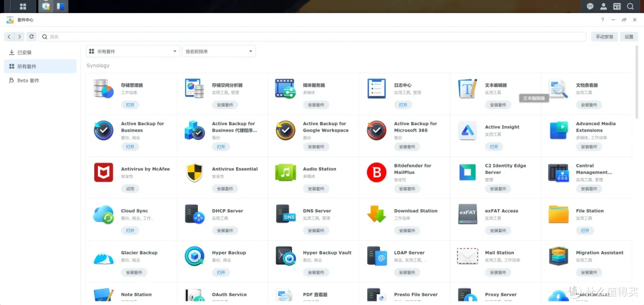Click the package search field

click(x=312, y=36)
